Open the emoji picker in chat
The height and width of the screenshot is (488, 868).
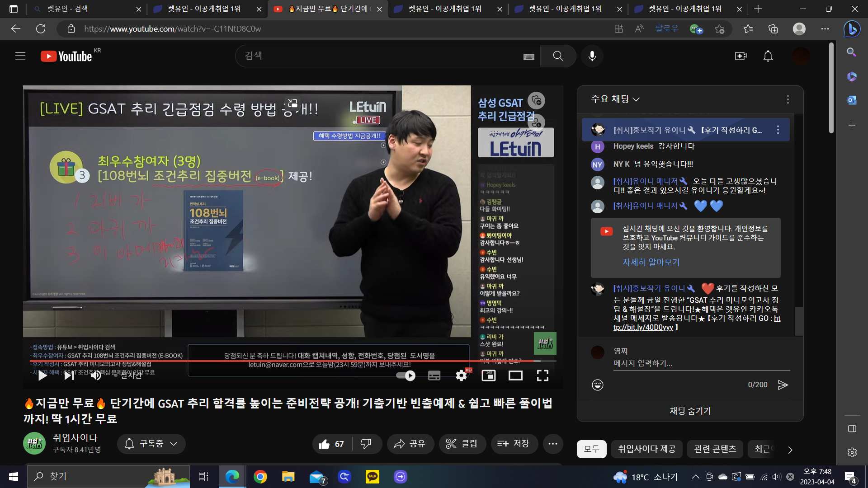(598, 385)
